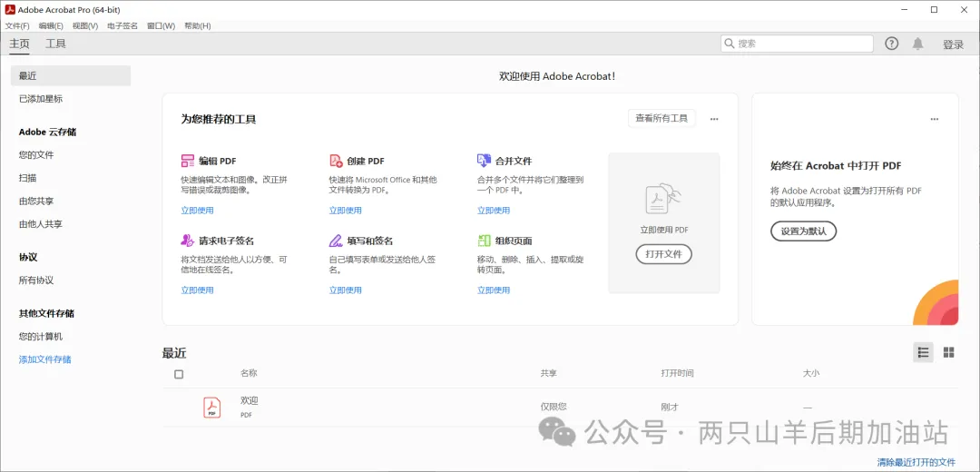Click the 登录 sign-in button
980x472 pixels.
[x=953, y=44]
